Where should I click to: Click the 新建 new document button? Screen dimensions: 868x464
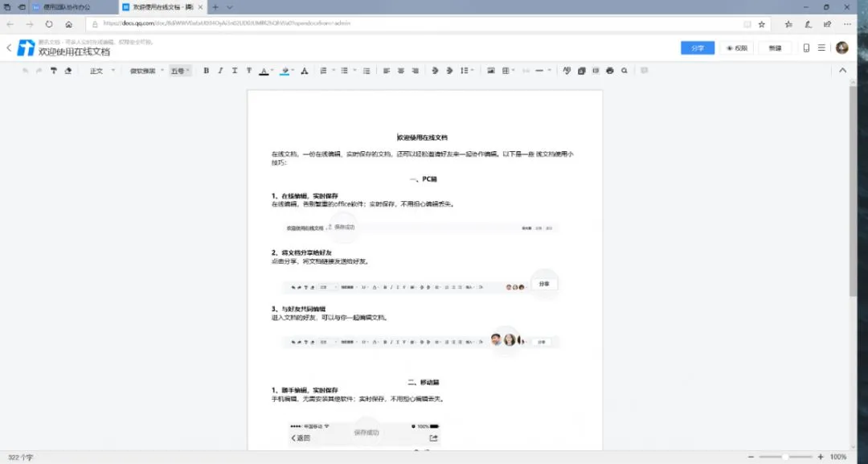click(x=775, y=48)
